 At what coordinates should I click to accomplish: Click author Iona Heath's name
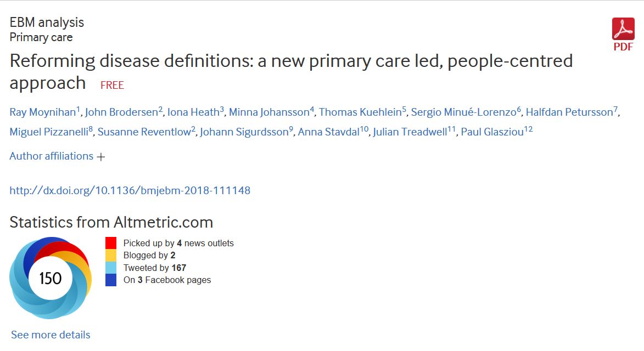(x=193, y=112)
